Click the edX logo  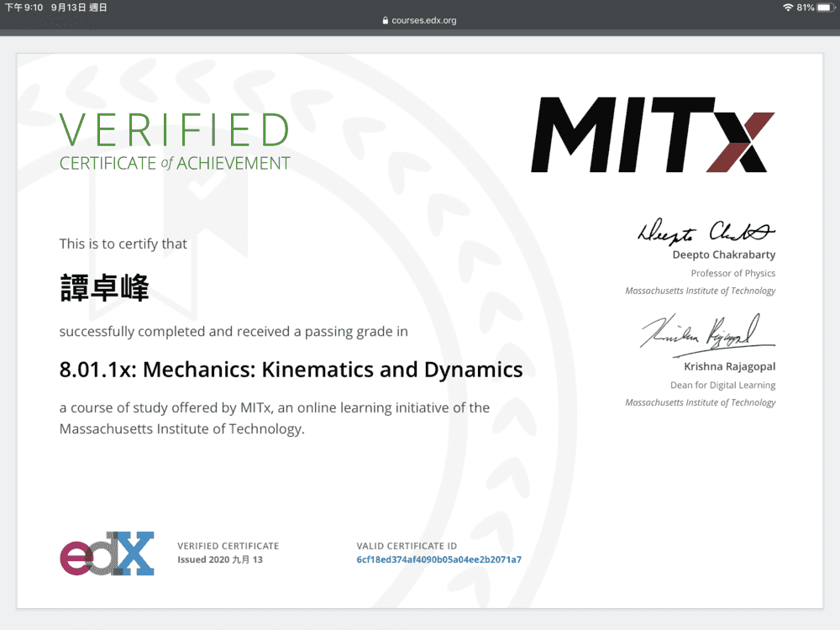click(107, 554)
